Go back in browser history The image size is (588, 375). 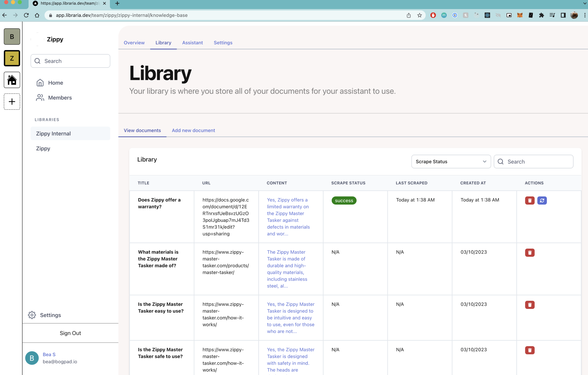[5, 15]
